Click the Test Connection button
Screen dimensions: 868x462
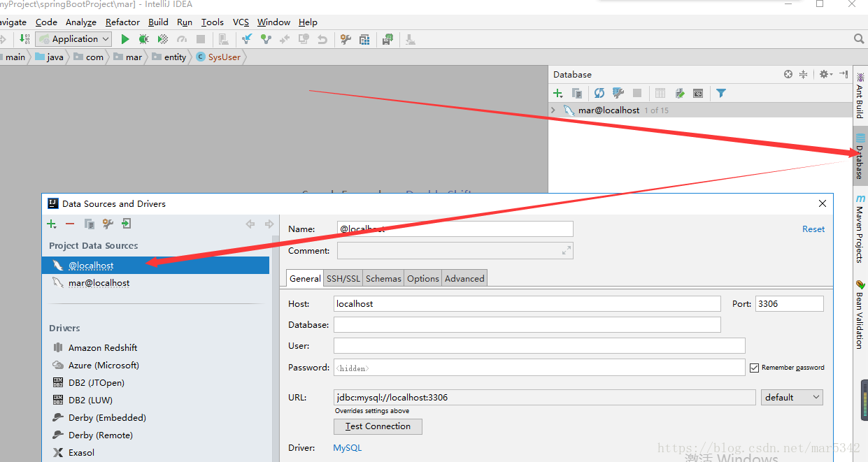pos(378,426)
